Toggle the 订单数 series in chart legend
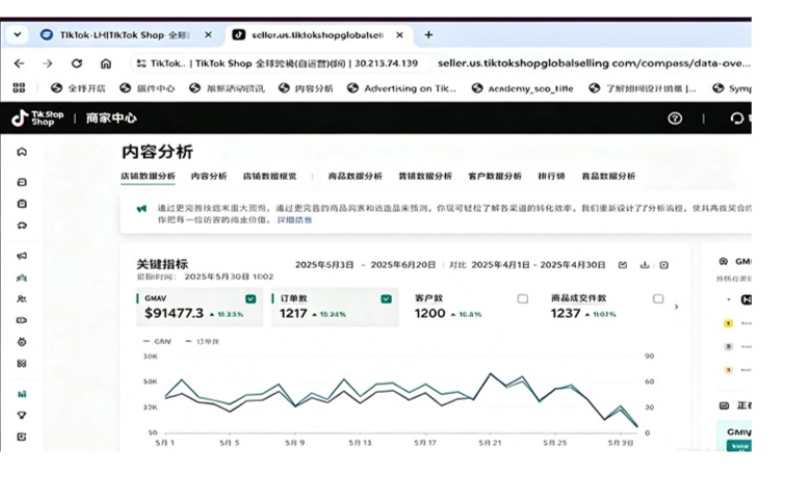800x500 pixels. click(202, 341)
